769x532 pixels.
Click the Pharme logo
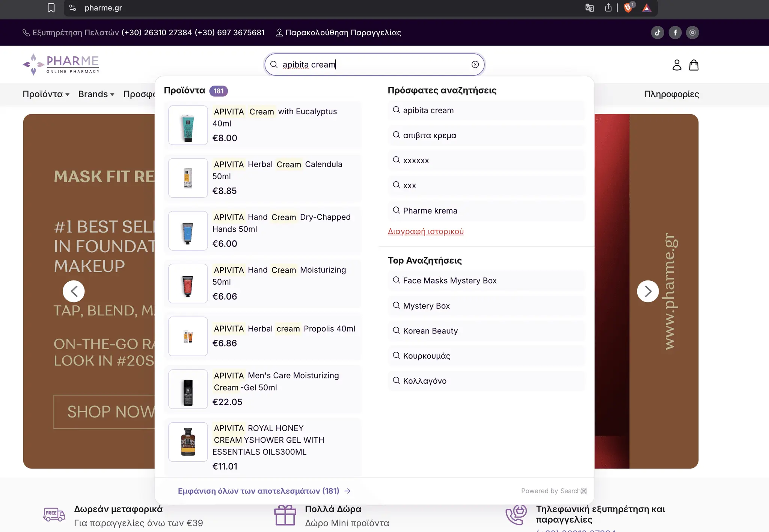click(x=61, y=64)
